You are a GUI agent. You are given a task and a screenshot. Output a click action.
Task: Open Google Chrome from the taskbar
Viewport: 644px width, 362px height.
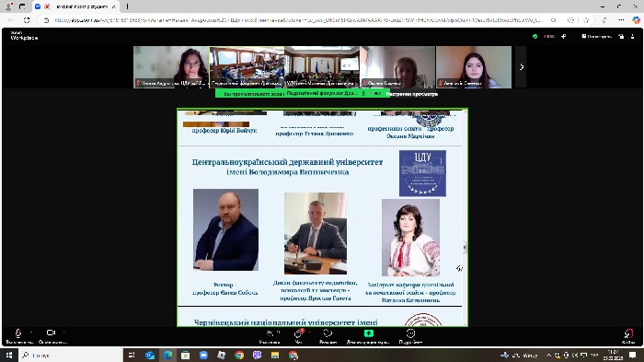(x=239, y=355)
